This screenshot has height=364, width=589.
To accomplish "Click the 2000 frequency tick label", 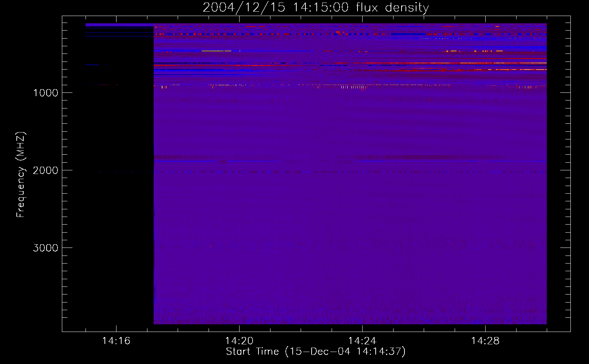I will pos(46,170).
